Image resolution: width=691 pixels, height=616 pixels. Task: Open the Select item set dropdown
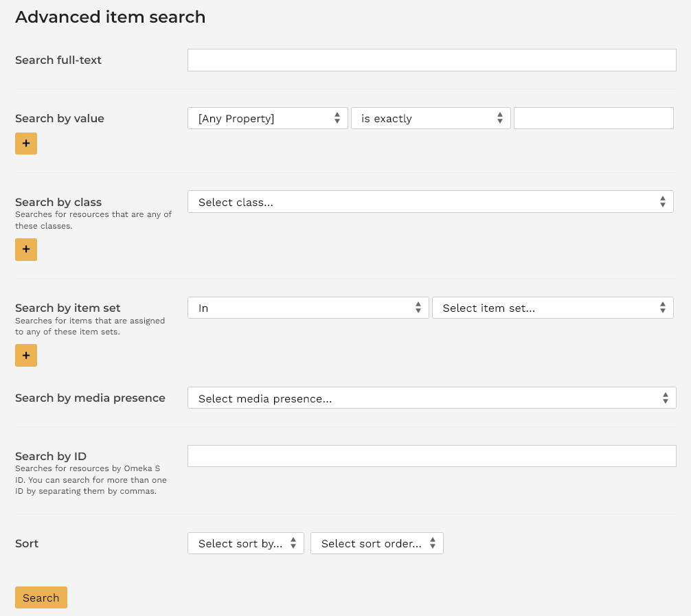point(553,308)
